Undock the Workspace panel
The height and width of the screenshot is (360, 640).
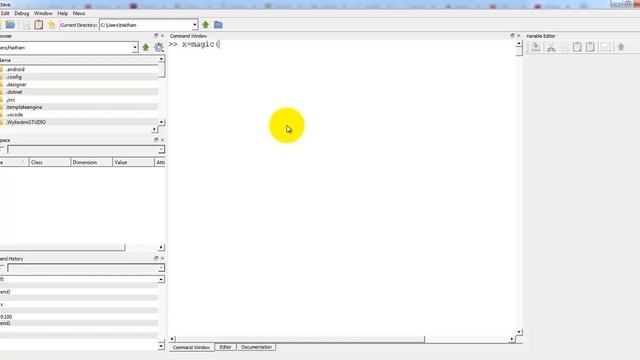tap(156, 140)
